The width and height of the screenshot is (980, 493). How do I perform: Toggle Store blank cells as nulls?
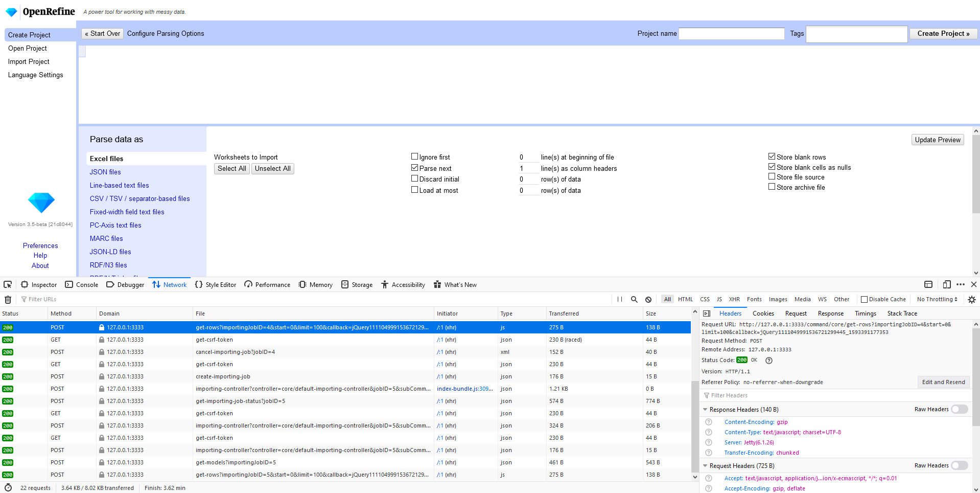pyautogui.click(x=772, y=167)
